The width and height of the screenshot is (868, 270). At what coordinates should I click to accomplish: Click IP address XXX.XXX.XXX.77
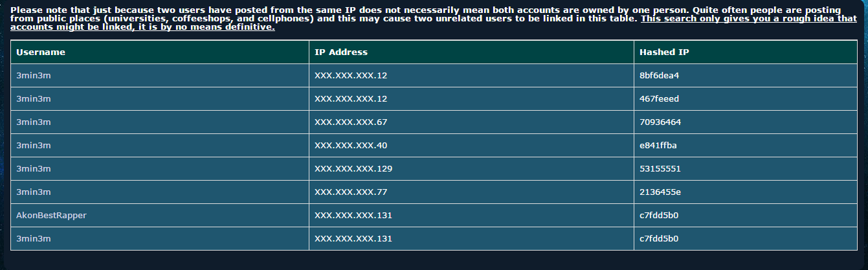tap(351, 192)
